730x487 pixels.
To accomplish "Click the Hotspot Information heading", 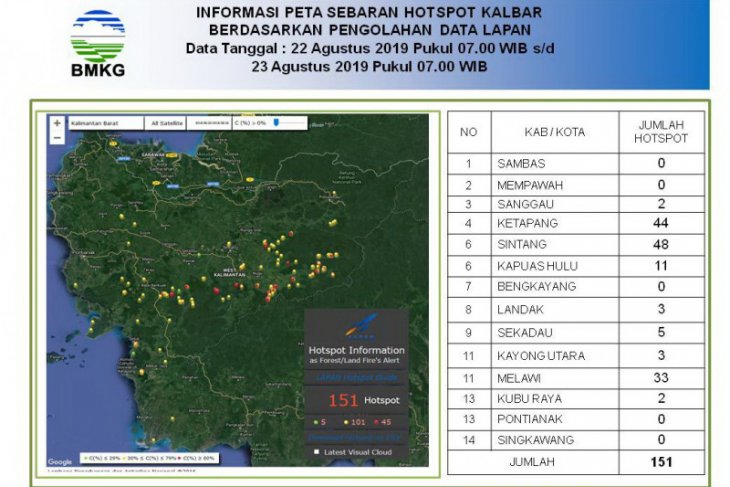I will (x=357, y=350).
